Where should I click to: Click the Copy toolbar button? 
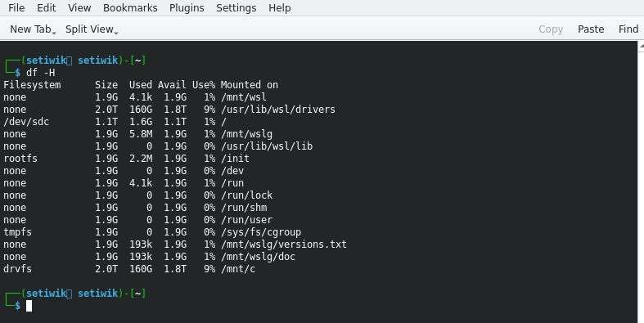(551, 29)
